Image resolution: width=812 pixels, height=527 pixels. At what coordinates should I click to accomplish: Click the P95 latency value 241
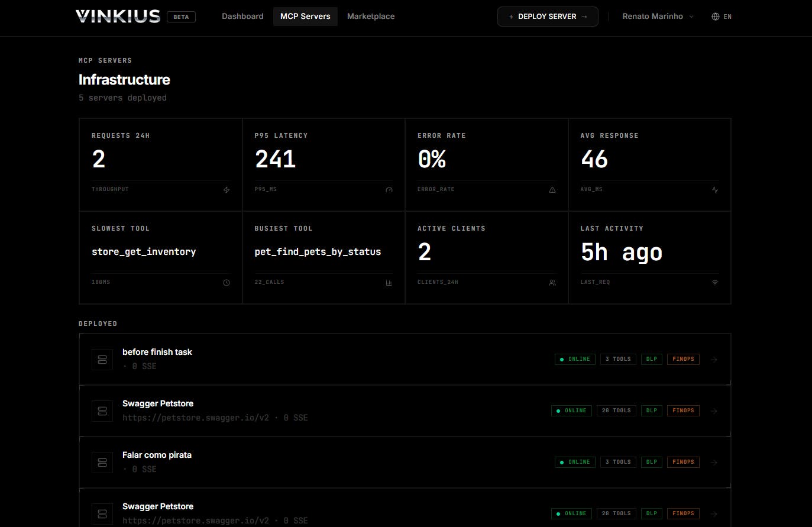[x=275, y=159]
